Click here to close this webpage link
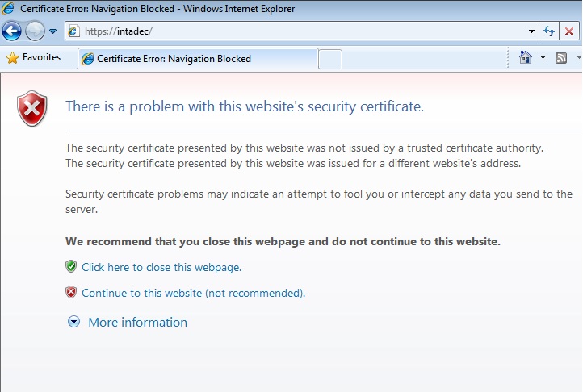Image resolution: width=583 pixels, height=392 pixels. [161, 268]
